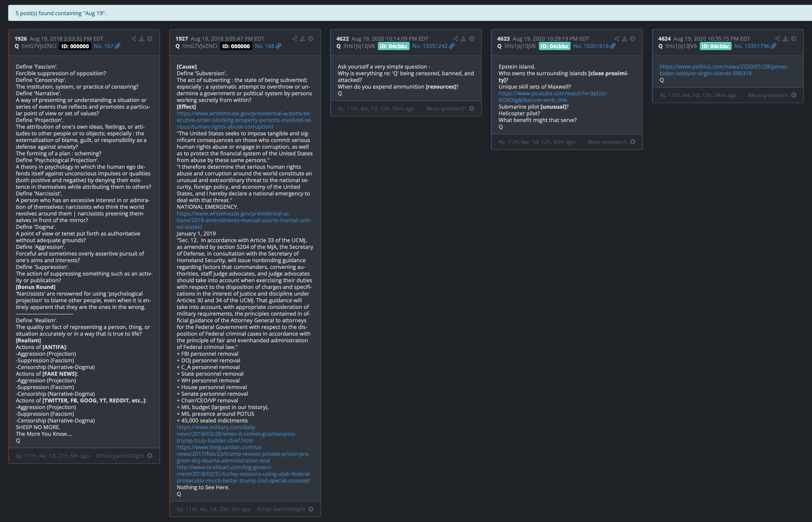The width and height of the screenshot is (812, 522).
Task: Open the politico.com james-biden-lobbyist link
Action: tap(724, 70)
